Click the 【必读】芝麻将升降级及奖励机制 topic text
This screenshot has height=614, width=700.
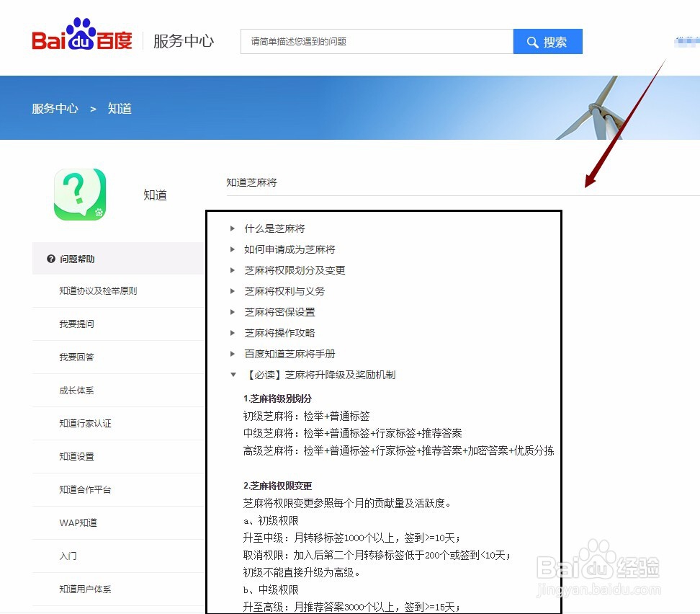320,375
